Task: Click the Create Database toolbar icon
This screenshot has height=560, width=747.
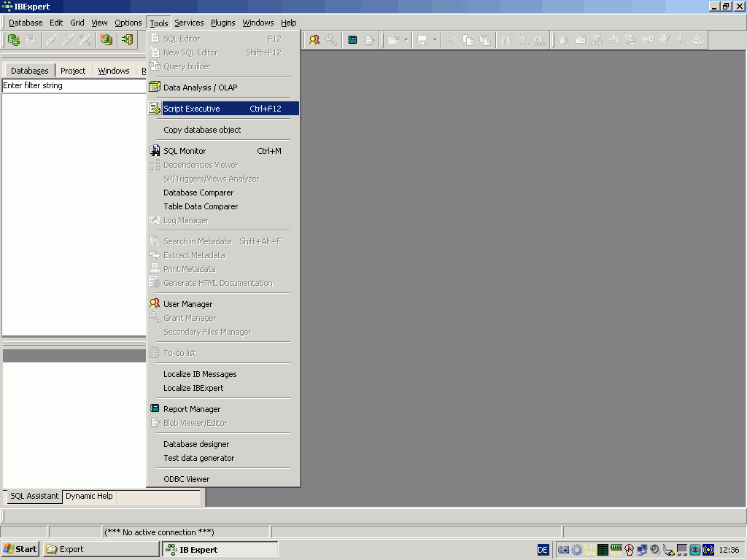Action: pyautogui.click(x=107, y=40)
